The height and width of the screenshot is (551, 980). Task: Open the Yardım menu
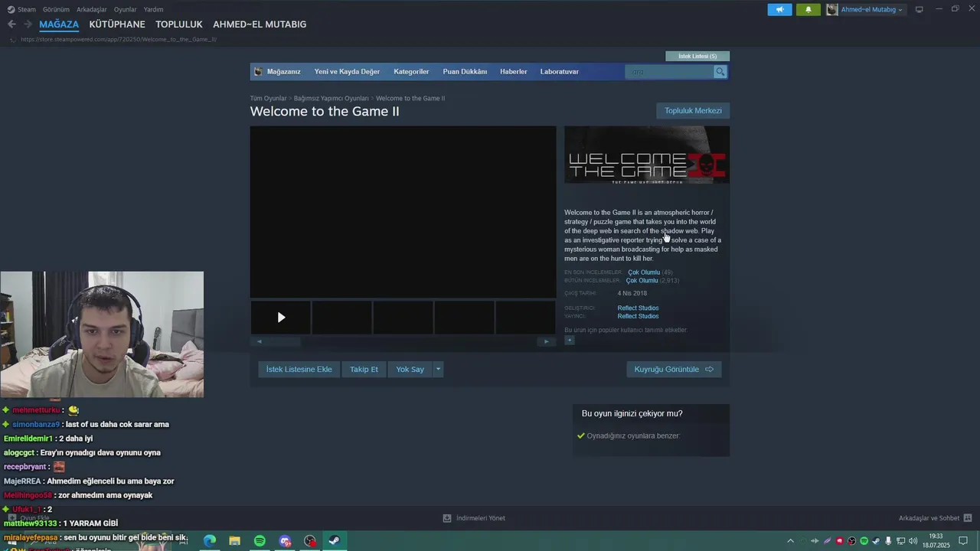pos(153,9)
